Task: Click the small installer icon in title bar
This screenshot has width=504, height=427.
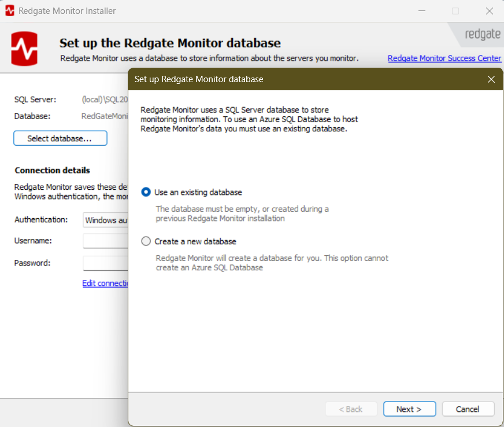Action: point(10,11)
